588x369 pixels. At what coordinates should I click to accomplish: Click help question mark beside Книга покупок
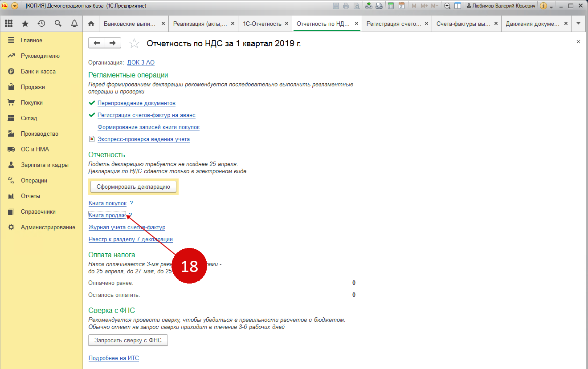point(131,203)
